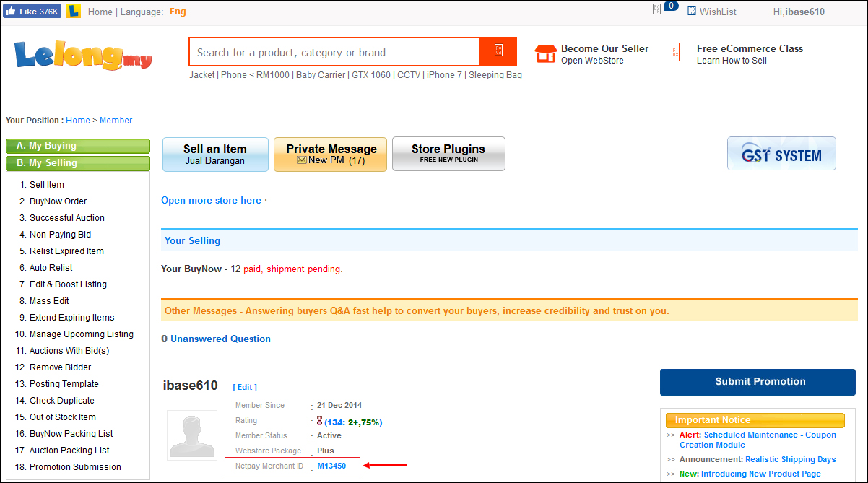Viewport: 868px width, 483px height.
Task: Click the orange search button icon
Action: click(x=498, y=51)
